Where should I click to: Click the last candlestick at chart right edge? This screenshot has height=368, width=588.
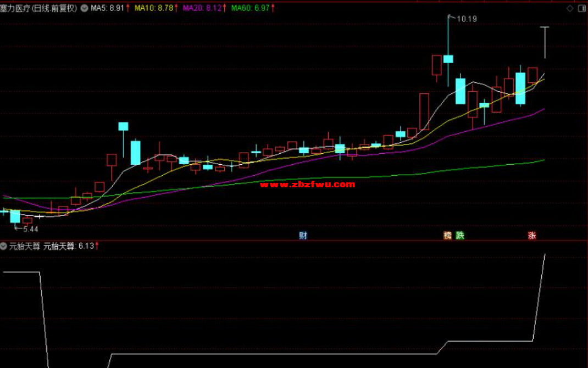point(545,42)
